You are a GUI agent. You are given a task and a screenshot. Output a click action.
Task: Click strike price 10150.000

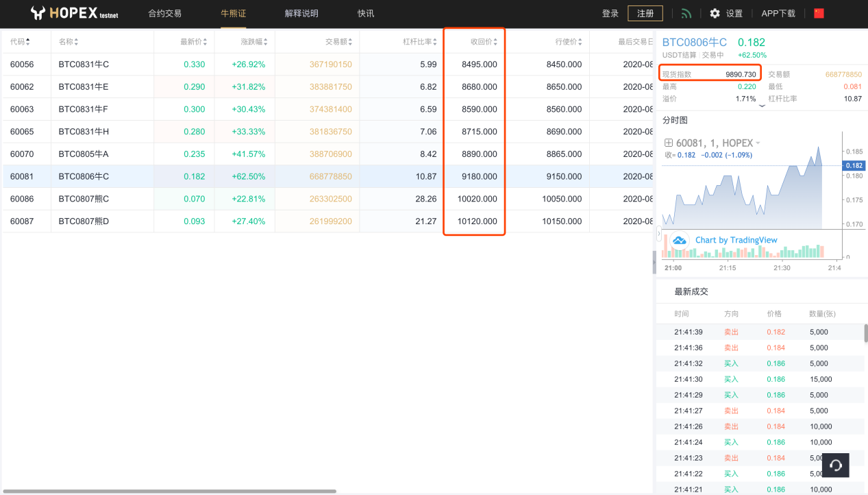(x=562, y=221)
